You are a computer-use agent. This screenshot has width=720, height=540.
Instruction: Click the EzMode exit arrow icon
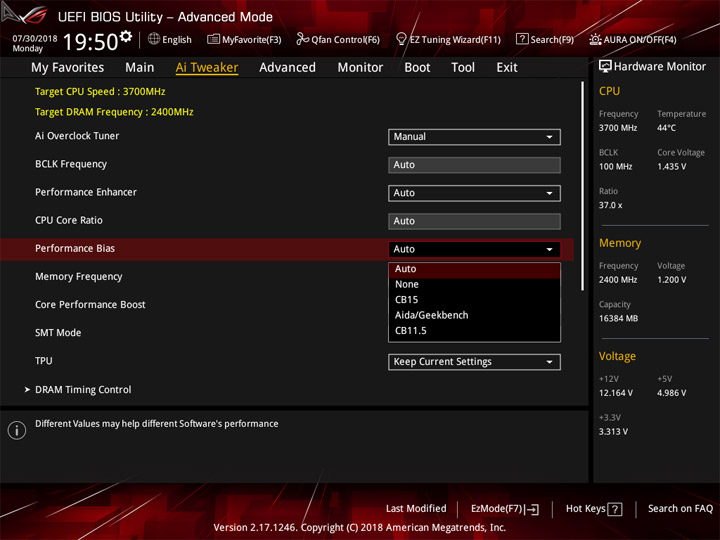coord(532,509)
